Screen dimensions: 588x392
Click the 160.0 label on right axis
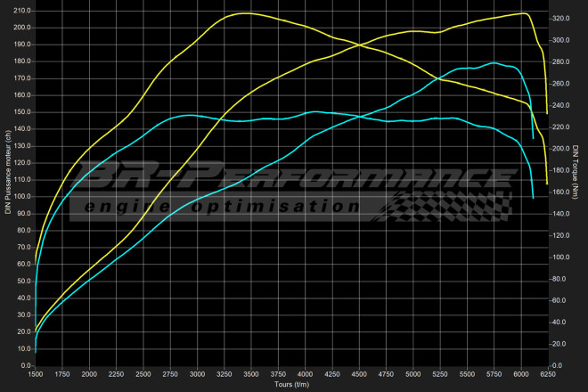(x=559, y=192)
